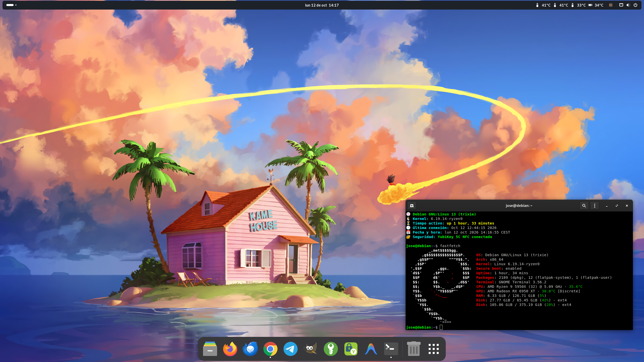Click the 'Disk: 105.86 GiB / 375.19 GiB' line

tap(524, 305)
